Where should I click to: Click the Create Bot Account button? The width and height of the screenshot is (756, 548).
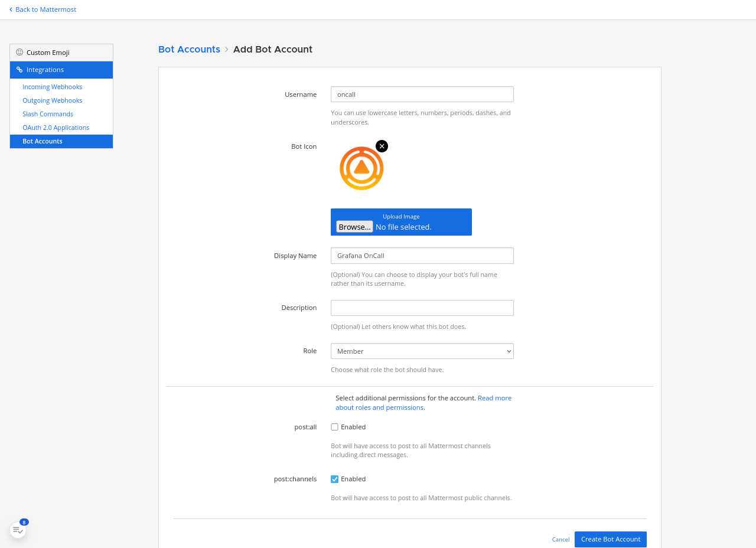[610, 539]
